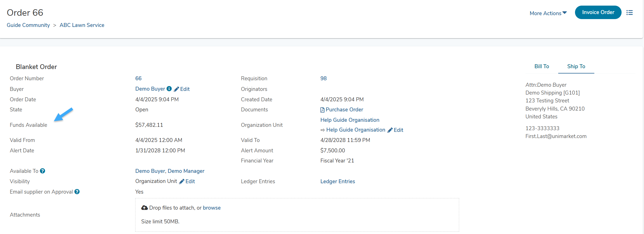Open the Demo Buyer info icon
The width and height of the screenshot is (644, 234).
(x=169, y=89)
